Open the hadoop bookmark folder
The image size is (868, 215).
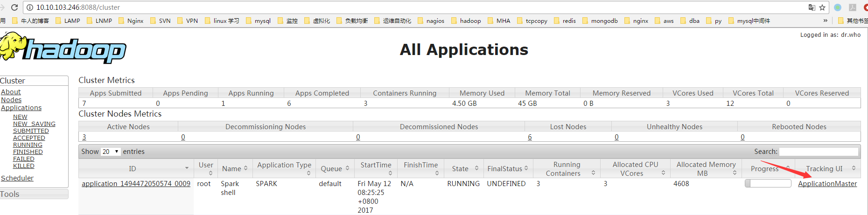coord(466,21)
